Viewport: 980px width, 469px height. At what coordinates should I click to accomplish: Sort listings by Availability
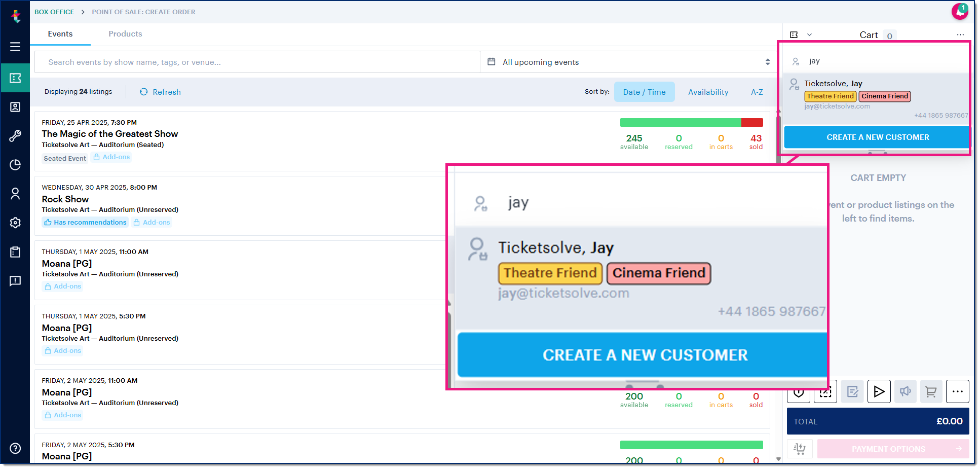click(708, 92)
